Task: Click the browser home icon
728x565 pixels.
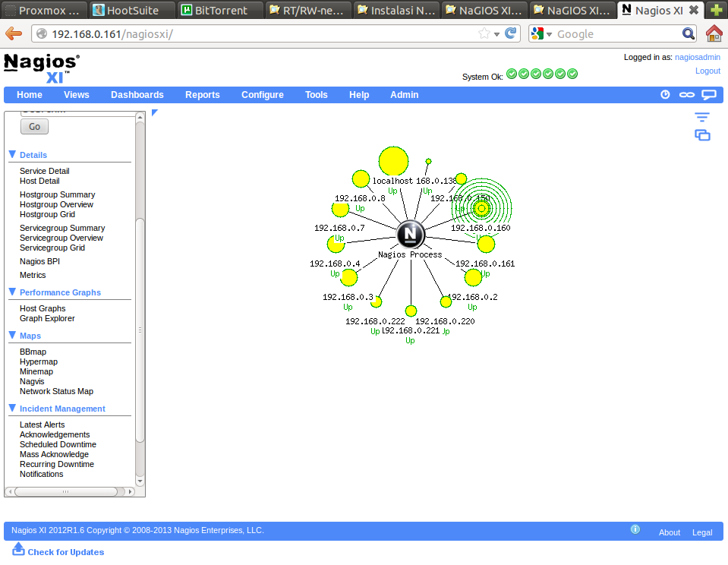Action: (714, 33)
